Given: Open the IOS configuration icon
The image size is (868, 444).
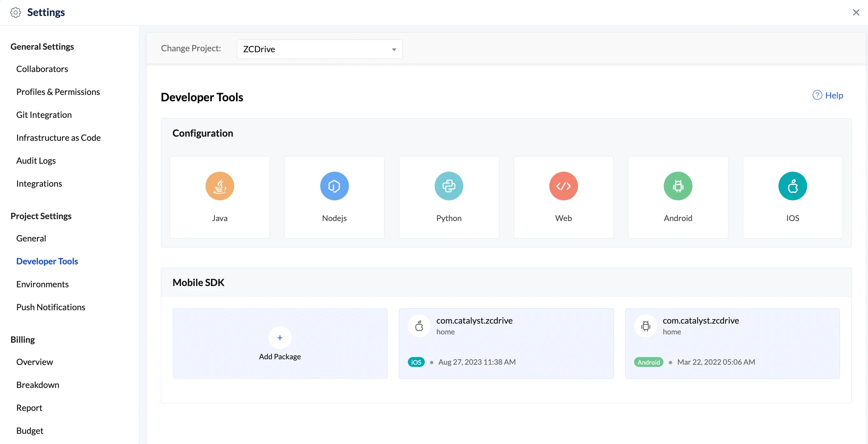Looking at the screenshot, I should [792, 186].
